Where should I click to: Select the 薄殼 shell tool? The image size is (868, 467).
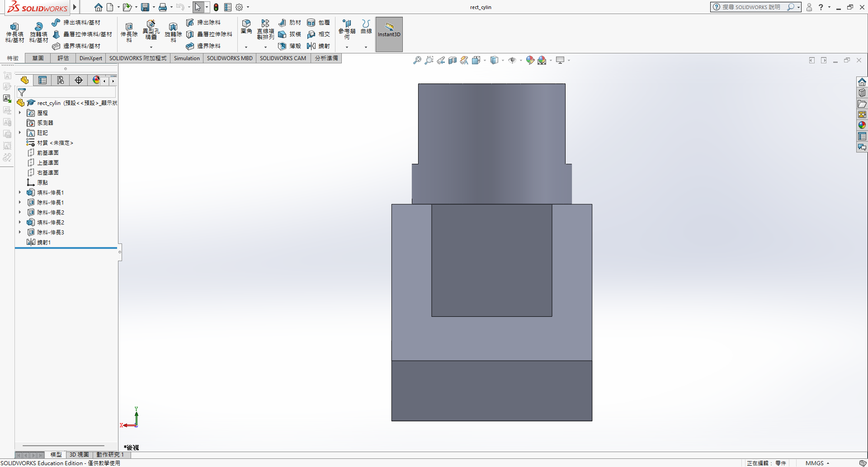point(289,46)
